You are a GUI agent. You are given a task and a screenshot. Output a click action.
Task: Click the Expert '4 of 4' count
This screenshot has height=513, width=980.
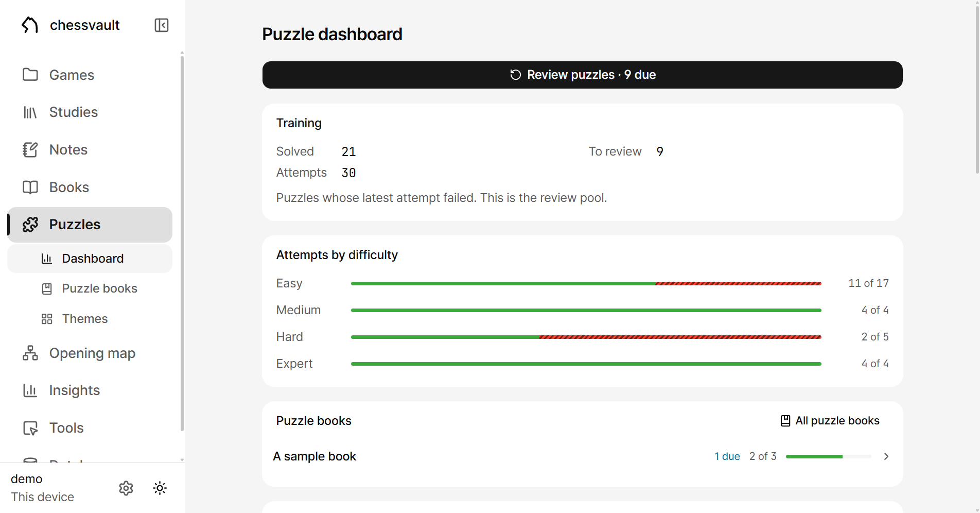click(875, 364)
